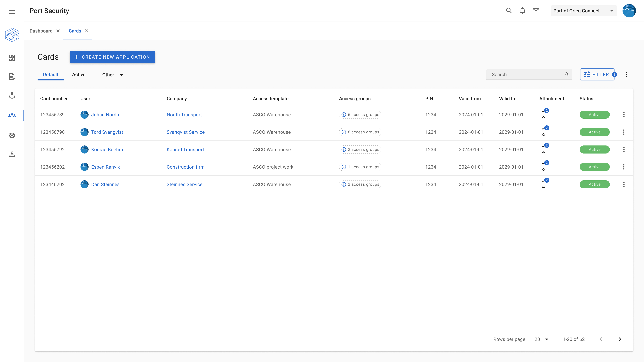Open row actions menu for Espen Ranvik
This screenshot has width=644, height=362.
pyautogui.click(x=624, y=167)
